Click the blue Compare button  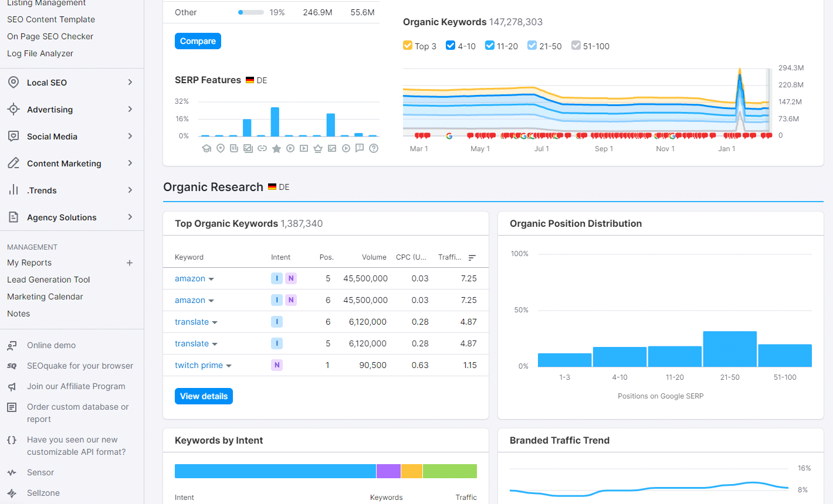198,41
